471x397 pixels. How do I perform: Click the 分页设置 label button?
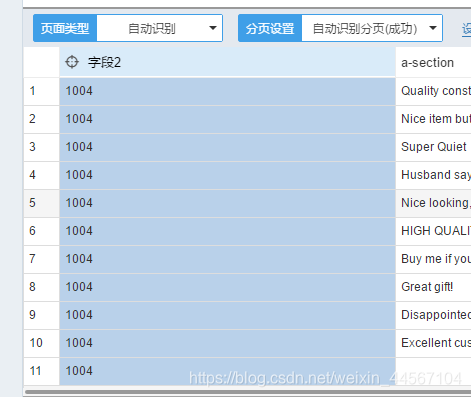click(x=270, y=28)
